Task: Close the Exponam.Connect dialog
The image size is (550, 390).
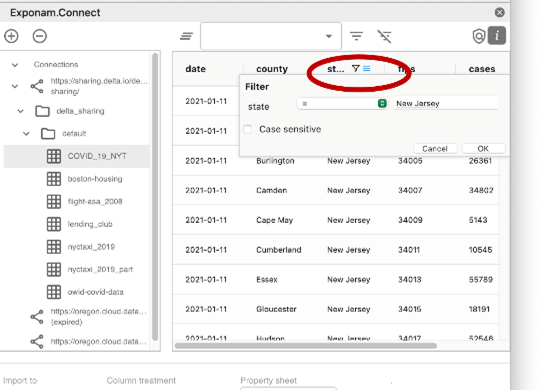Action: tap(499, 13)
